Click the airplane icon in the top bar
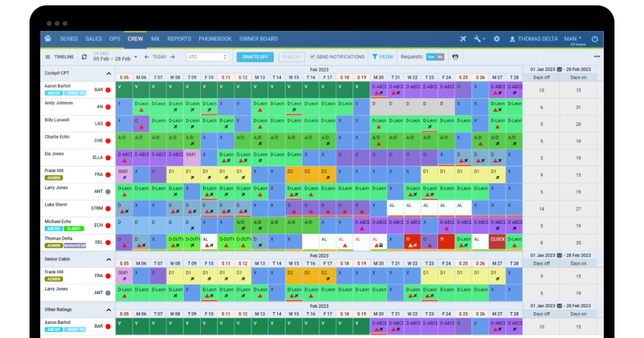 click(464, 39)
